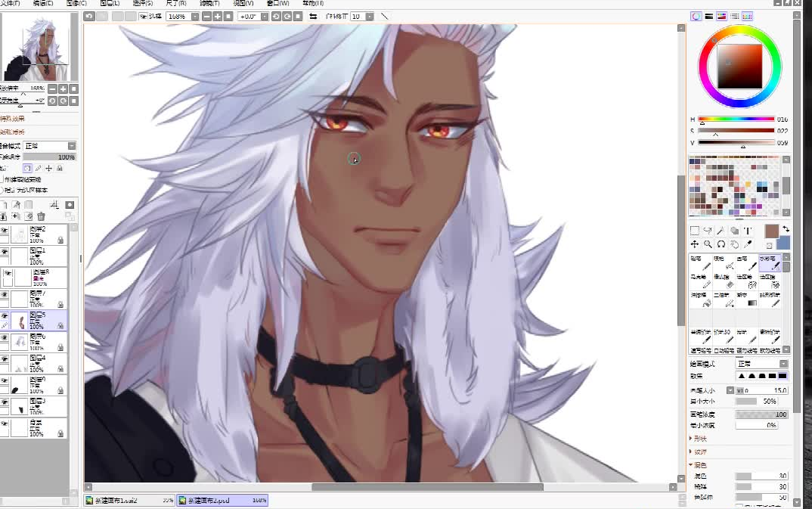
Task: Open the layer blend mode dropdown
Action: coord(72,146)
